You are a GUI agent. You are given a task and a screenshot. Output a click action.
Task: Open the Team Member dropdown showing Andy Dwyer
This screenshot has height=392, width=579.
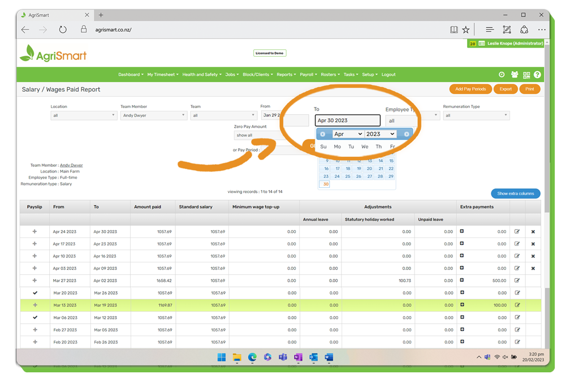153,115
